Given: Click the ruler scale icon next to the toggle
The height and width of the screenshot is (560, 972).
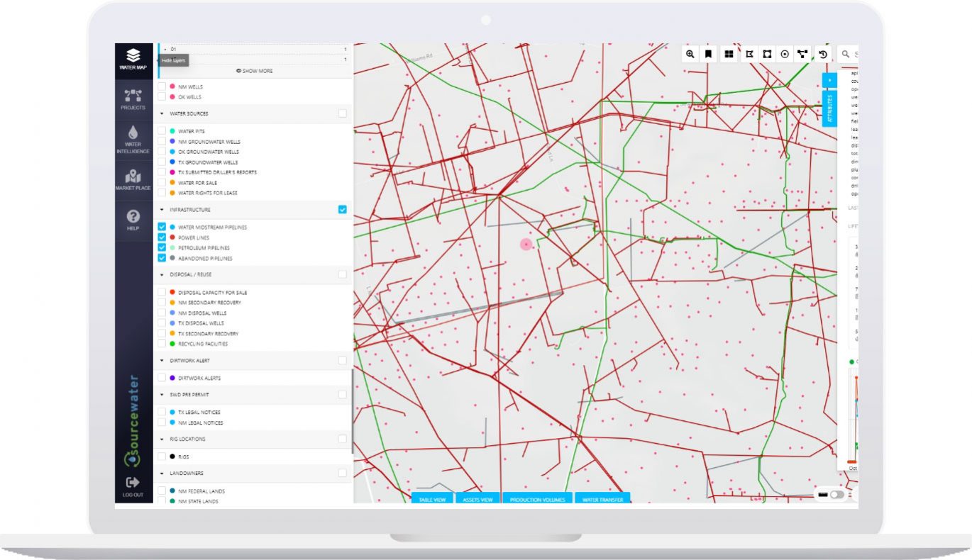Looking at the screenshot, I should tap(823, 494).
